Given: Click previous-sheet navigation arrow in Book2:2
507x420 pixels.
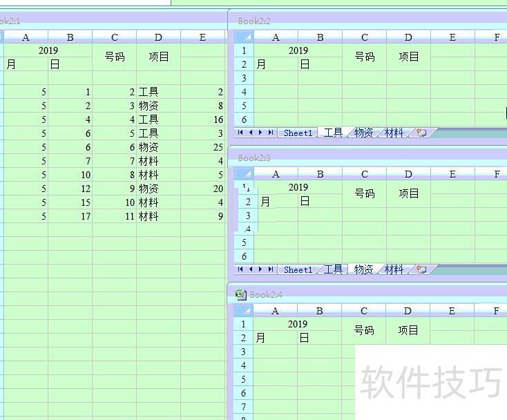Looking at the screenshot, I should pyautogui.click(x=251, y=133).
